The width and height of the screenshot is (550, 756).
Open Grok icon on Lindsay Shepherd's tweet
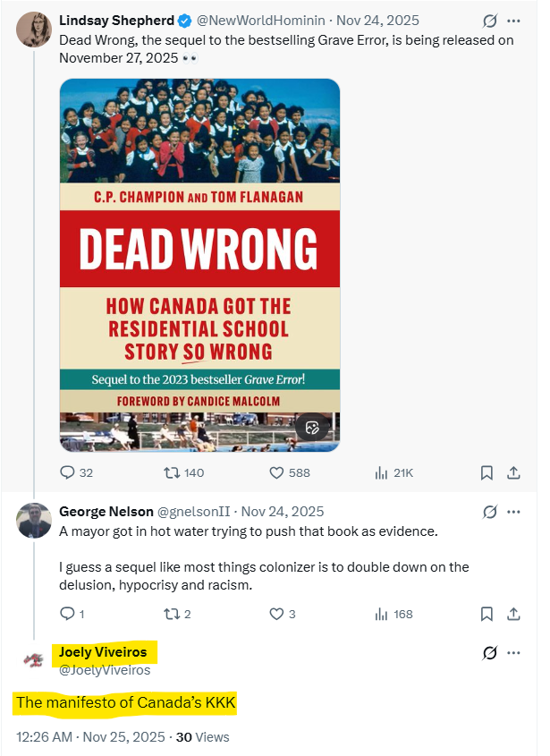pos(489,21)
